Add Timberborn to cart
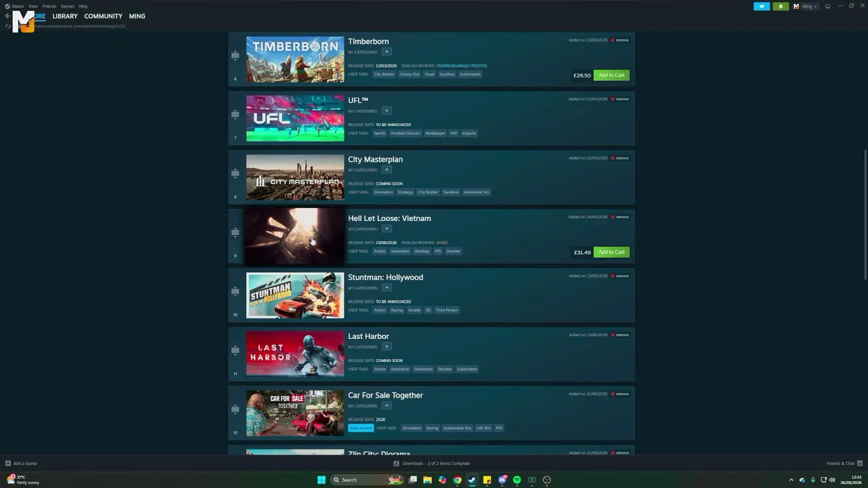 pyautogui.click(x=612, y=75)
